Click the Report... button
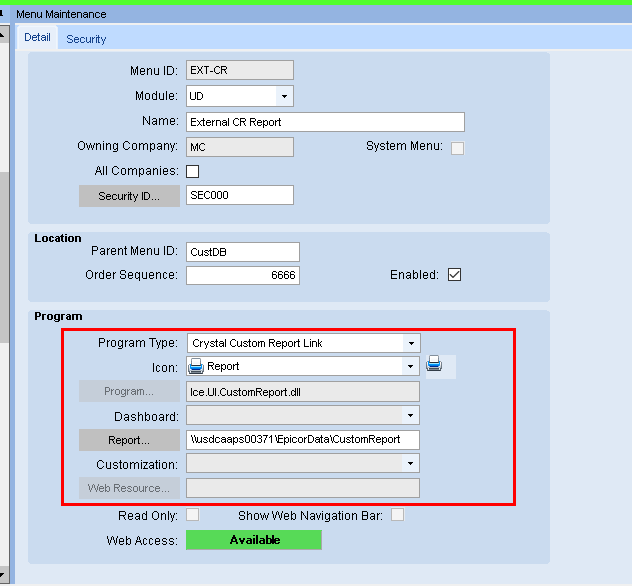 point(129,440)
